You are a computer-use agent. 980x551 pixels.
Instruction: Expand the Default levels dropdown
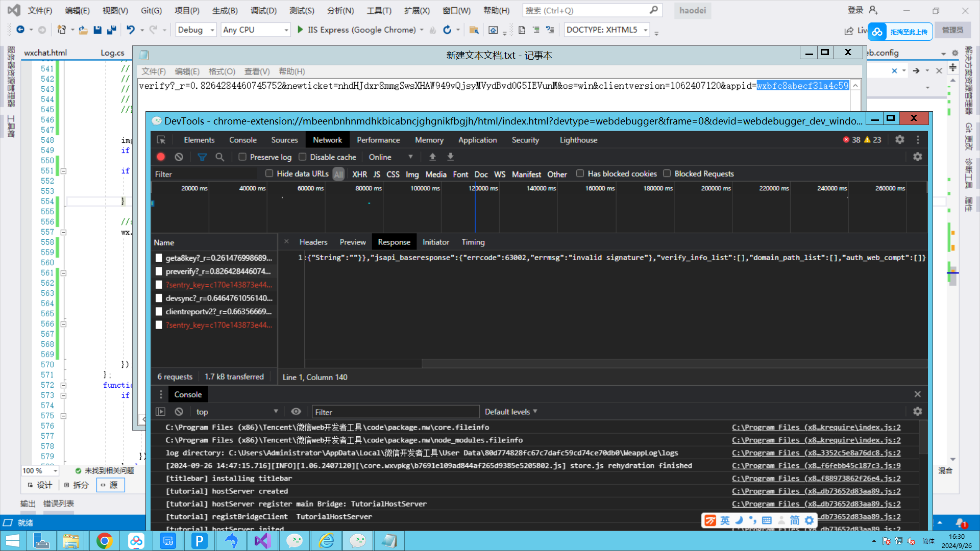[511, 412]
